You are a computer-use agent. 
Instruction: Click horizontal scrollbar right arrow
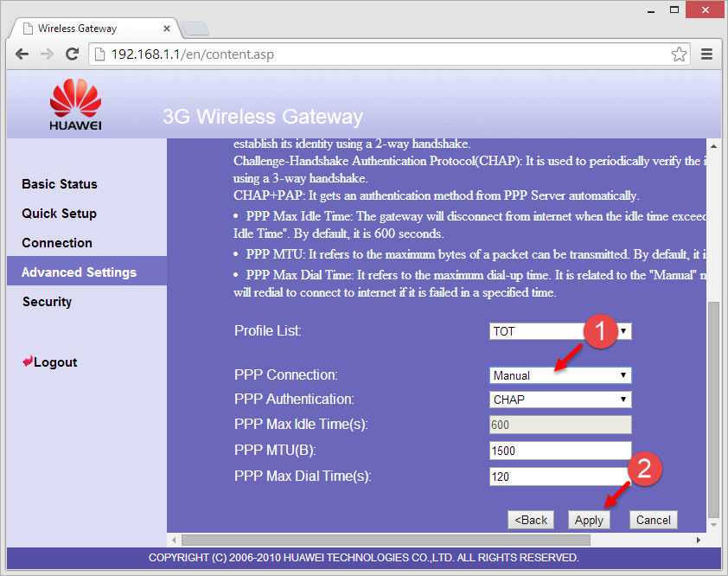[699, 540]
